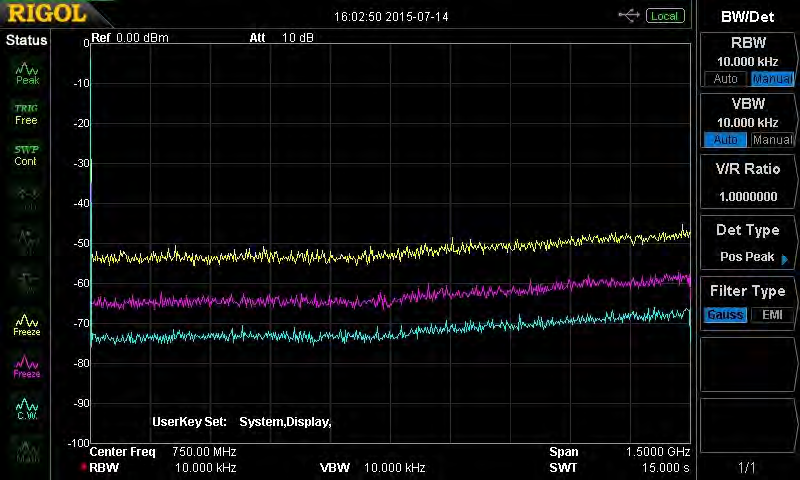Click the -100 axis label
Image resolution: width=800 pixels, height=480 pixels.
coord(79,443)
